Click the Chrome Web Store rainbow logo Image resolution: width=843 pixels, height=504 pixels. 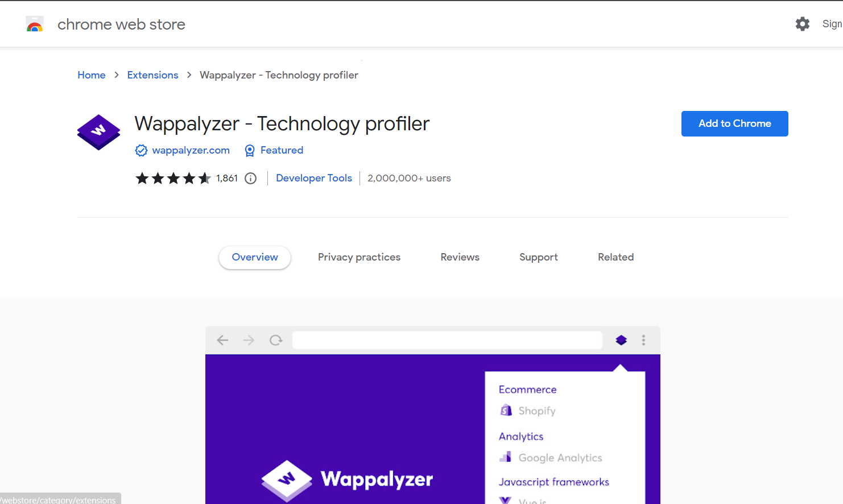(35, 24)
